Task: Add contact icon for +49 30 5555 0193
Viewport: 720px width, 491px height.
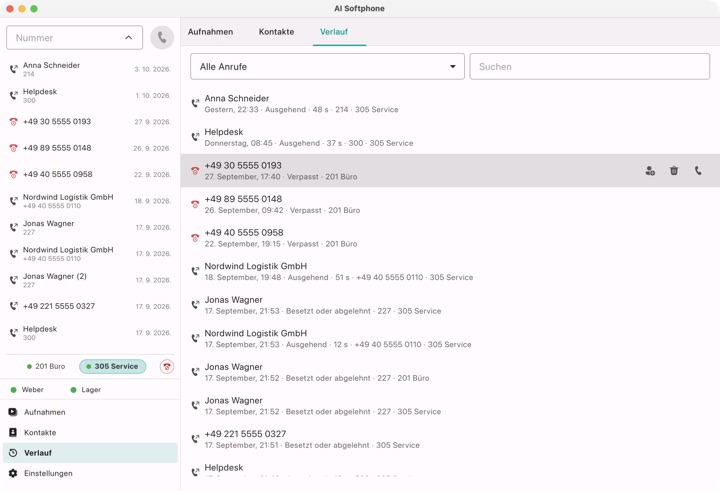Action: 650,171
